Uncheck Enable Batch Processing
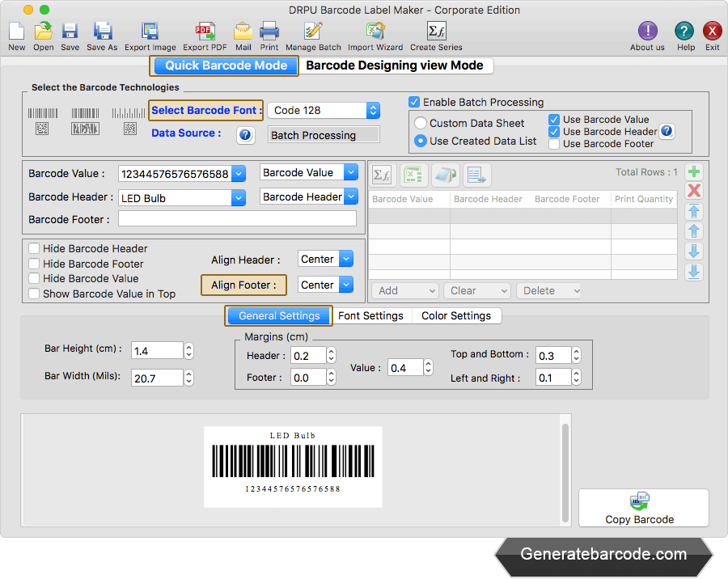Screen dimensions: 728x579 tap(414, 102)
